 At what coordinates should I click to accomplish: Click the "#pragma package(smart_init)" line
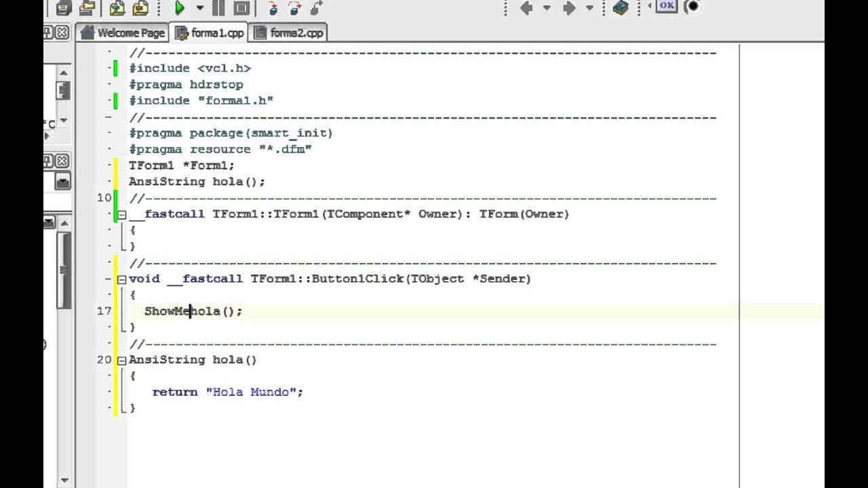click(x=231, y=134)
